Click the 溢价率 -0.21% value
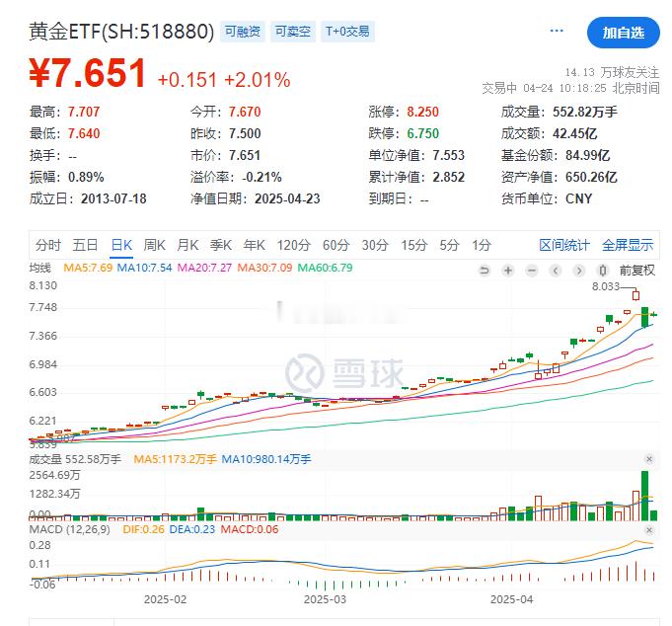The width and height of the screenshot is (672, 626). click(261, 177)
